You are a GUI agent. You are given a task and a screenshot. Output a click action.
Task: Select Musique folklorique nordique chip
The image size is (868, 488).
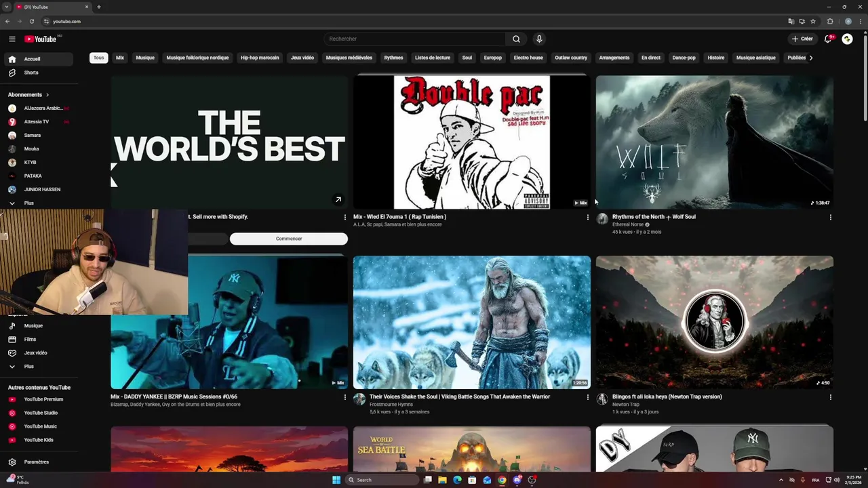point(197,58)
